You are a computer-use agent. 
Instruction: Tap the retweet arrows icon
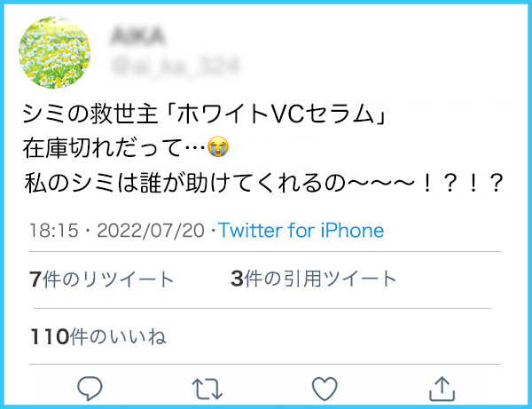(207, 389)
